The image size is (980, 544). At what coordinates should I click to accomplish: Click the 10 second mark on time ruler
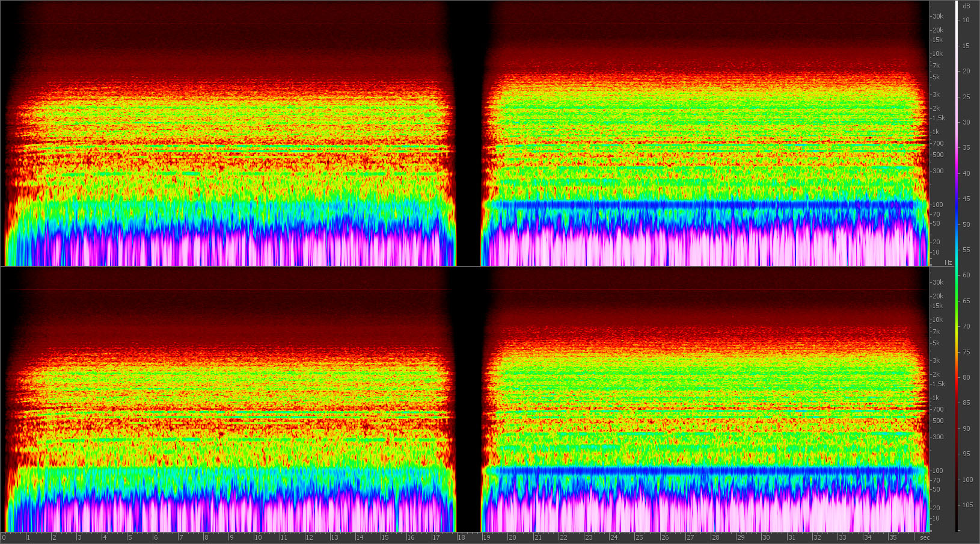[x=258, y=537]
